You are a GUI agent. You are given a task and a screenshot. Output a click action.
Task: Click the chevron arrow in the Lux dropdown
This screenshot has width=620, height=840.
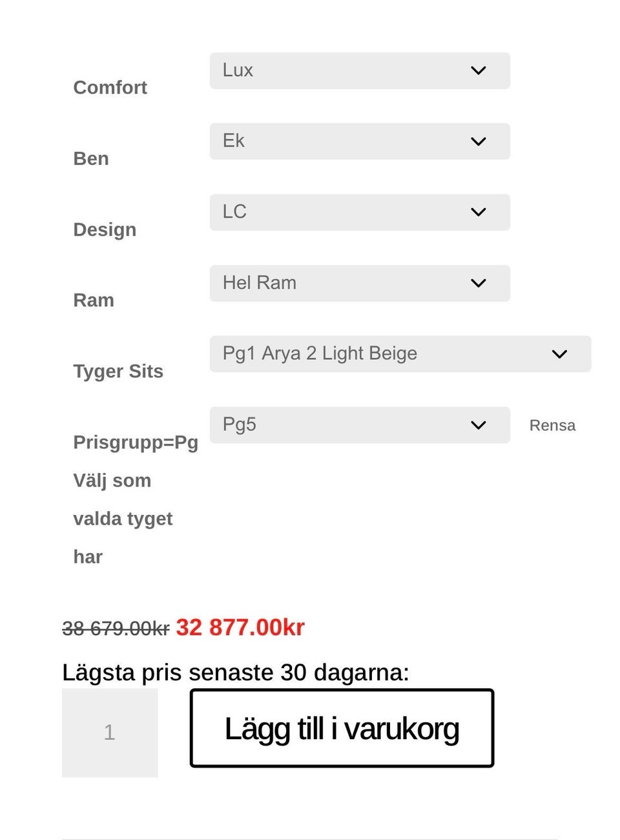478,70
